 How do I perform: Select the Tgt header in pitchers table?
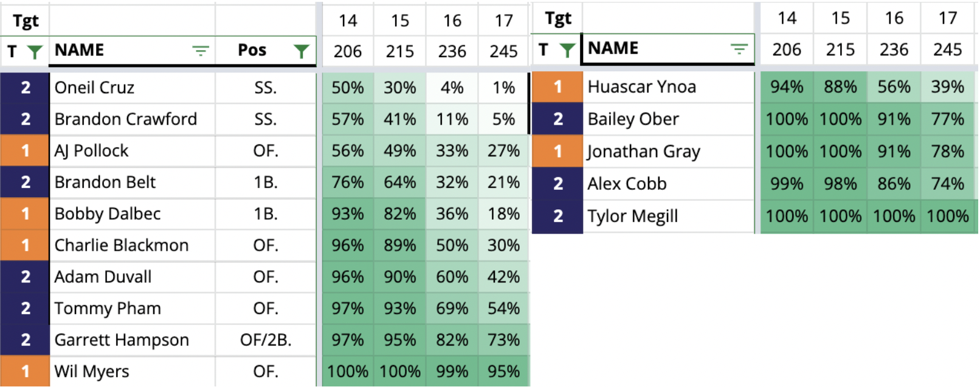[558, 19]
